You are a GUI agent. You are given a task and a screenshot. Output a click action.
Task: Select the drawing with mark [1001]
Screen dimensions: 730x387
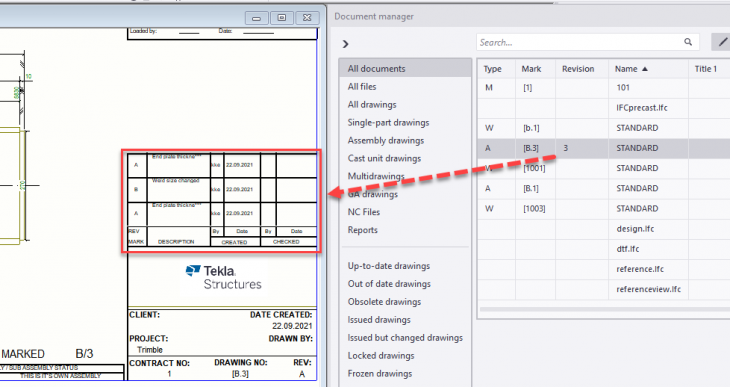[604, 168]
